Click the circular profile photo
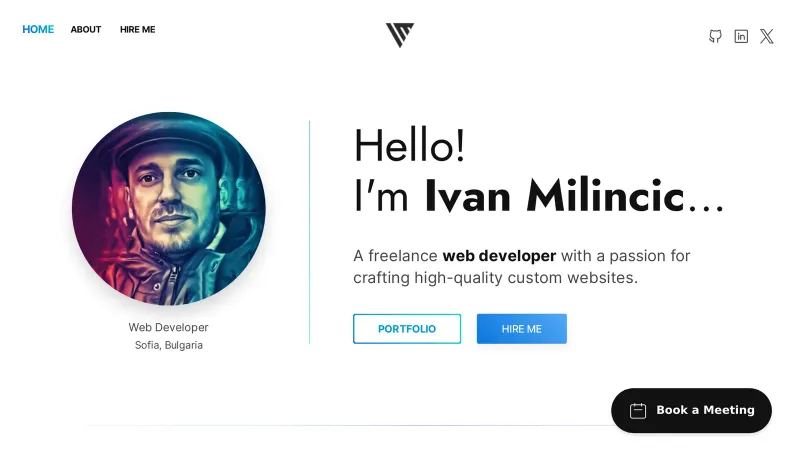The height and width of the screenshot is (450, 800). pos(169,208)
